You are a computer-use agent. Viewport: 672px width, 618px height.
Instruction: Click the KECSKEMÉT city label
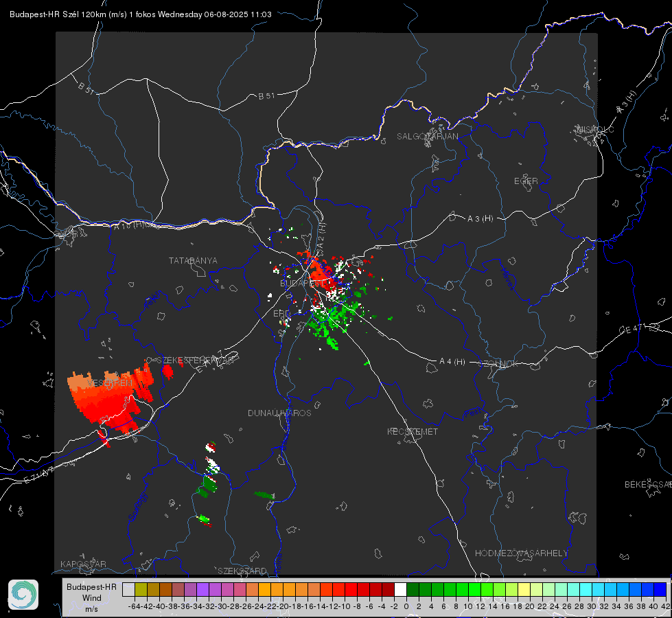coord(413,431)
